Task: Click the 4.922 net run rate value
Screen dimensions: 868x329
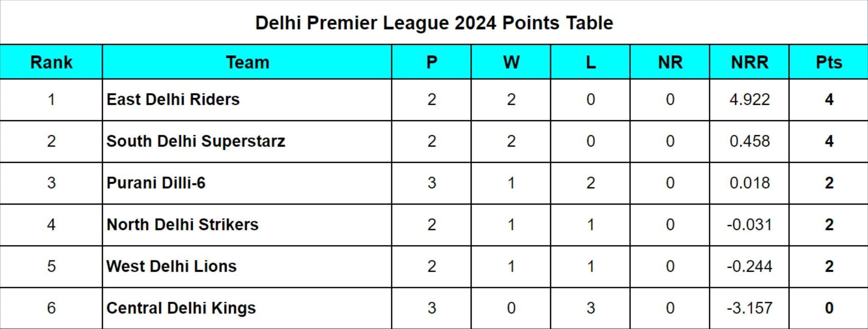Action: [749, 99]
